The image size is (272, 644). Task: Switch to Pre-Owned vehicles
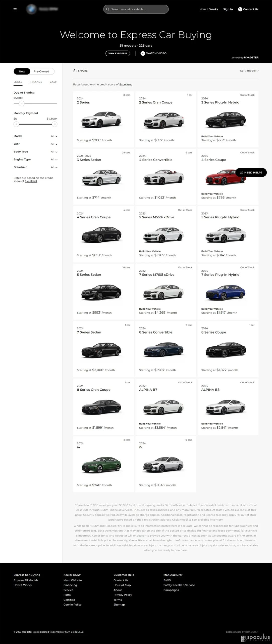(x=41, y=71)
